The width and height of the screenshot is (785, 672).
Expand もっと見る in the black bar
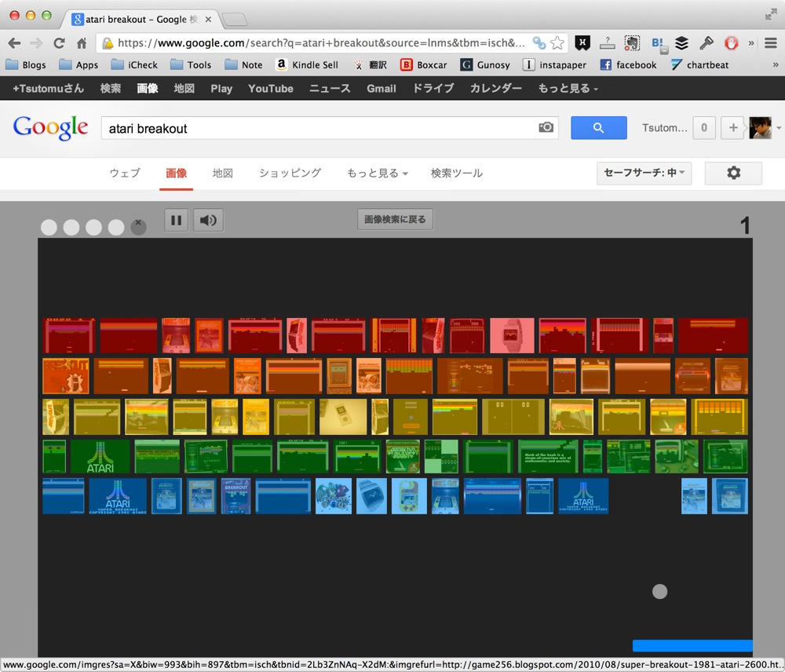tap(568, 89)
